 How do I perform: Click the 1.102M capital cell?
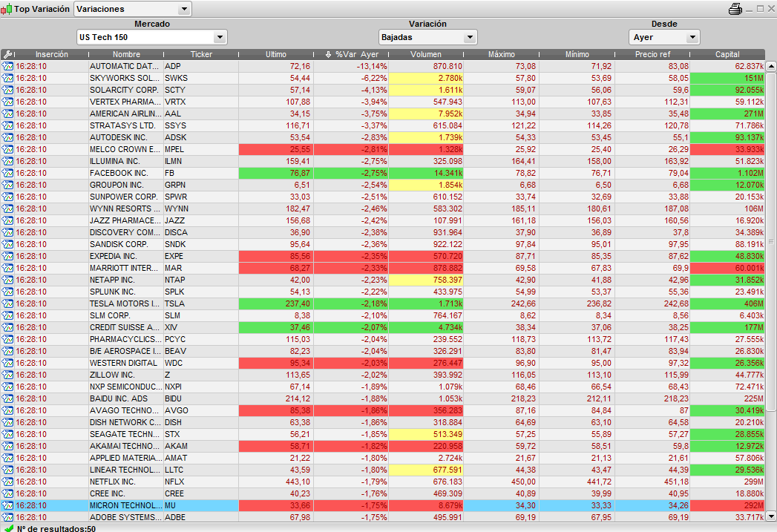point(727,174)
